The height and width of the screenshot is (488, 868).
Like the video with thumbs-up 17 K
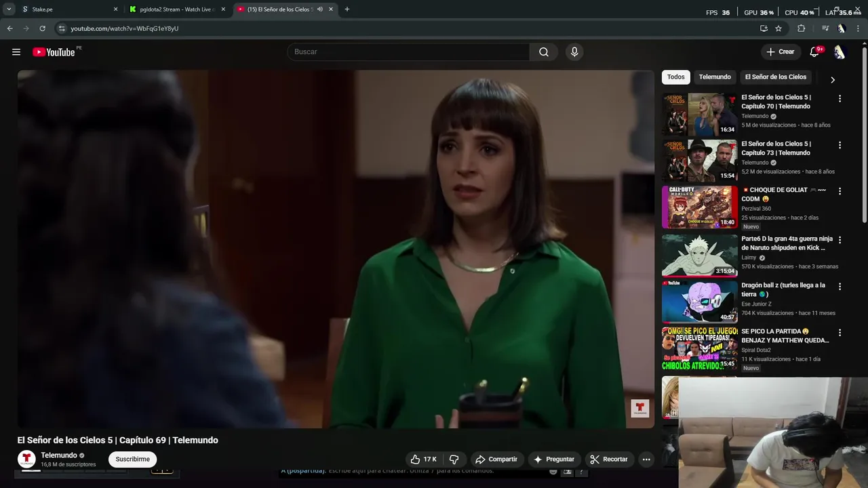tap(423, 460)
